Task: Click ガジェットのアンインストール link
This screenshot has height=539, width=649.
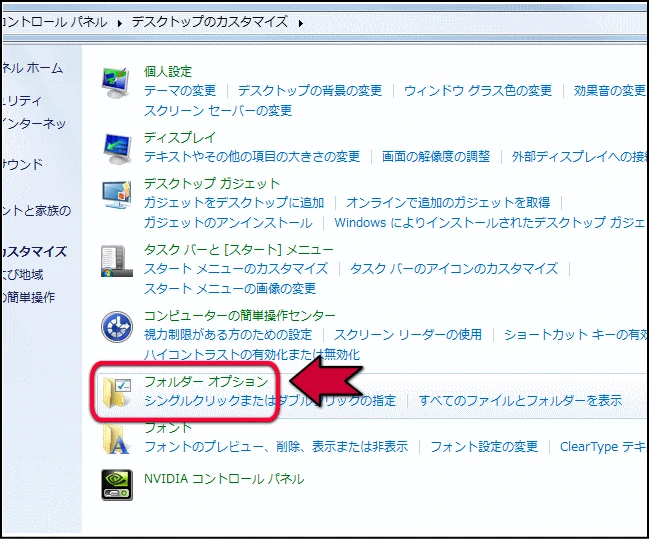Action: click(228, 222)
